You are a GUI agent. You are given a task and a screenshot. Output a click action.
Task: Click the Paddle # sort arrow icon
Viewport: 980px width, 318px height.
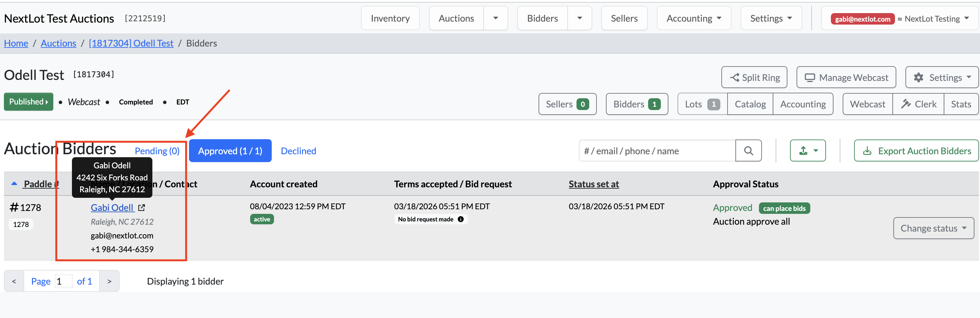point(14,184)
